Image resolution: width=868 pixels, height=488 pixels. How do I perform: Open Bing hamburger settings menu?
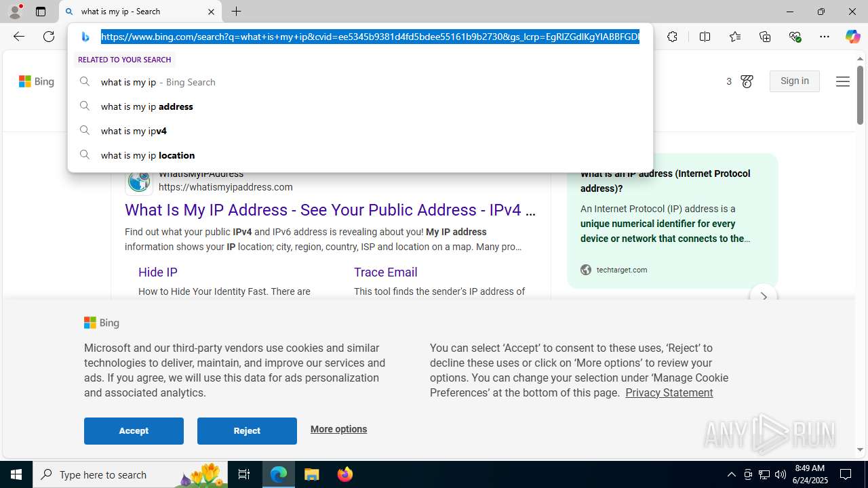pos(842,81)
